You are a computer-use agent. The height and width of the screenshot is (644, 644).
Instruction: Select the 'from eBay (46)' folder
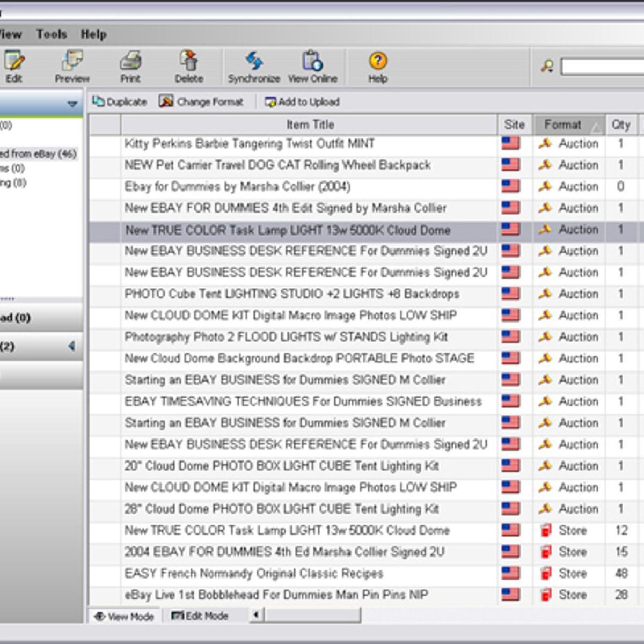[x=39, y=153]
